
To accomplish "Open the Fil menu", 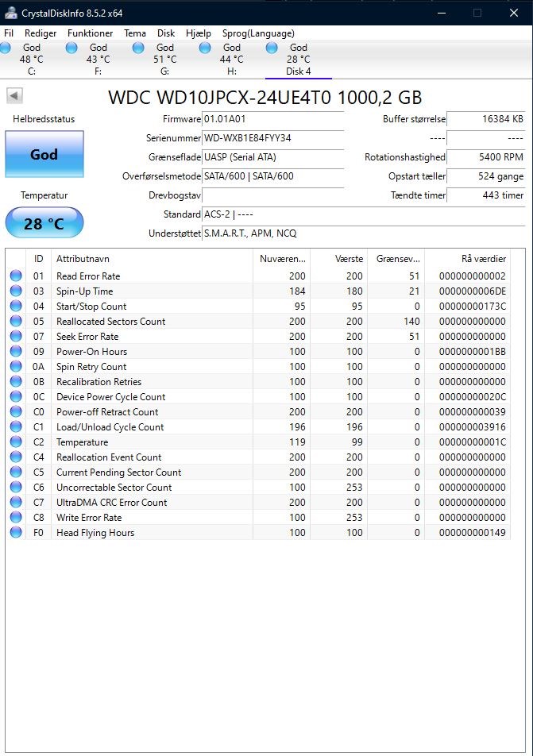I will pyautogui.click(x=9, y=33).
